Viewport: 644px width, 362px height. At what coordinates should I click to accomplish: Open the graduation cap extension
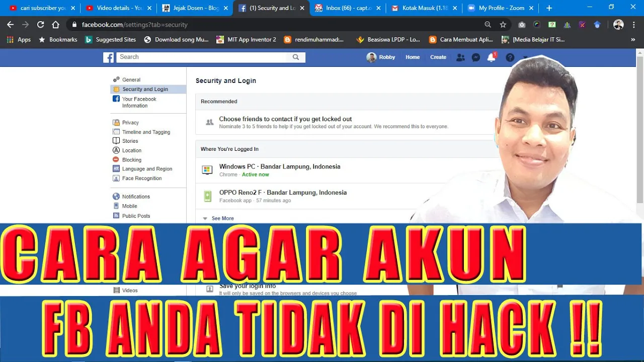pyautogui.click(x=597, y=25)
